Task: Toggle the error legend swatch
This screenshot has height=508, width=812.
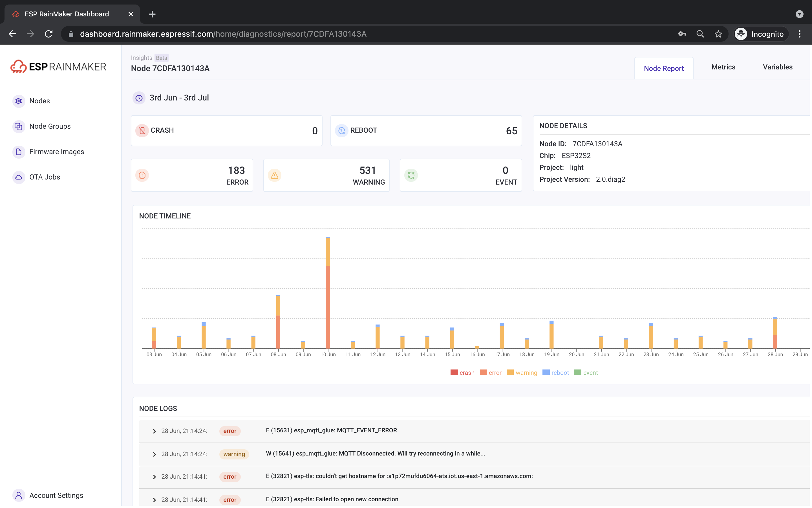Action: coord(483,372)
